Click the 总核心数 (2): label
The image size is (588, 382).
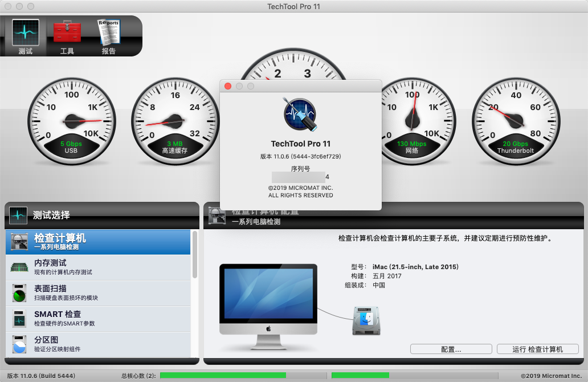(138, 376)
